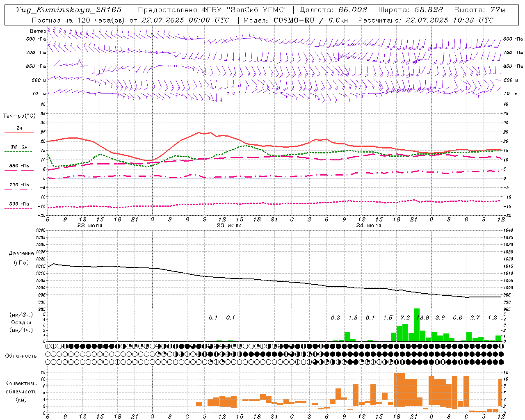Click the 1.9 precipitation total

pos(353,317)
